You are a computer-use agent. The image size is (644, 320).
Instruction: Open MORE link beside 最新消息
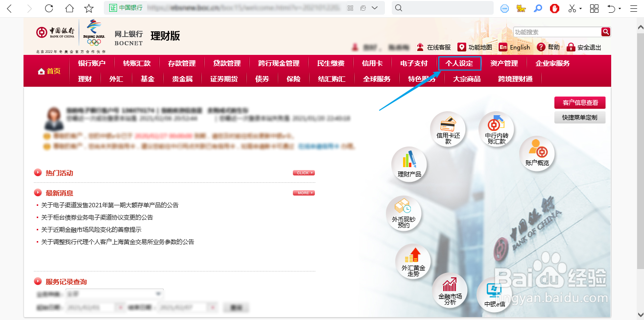pos(303,193)
